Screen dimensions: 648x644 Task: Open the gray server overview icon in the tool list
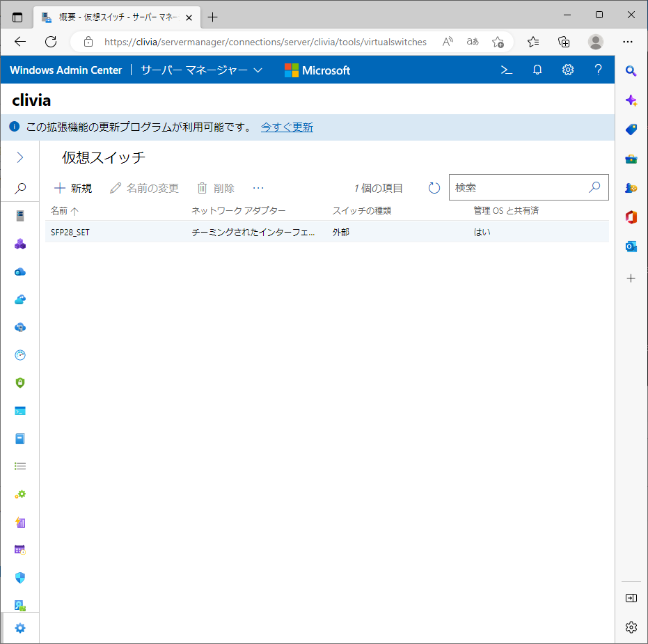tap(19, 216)
